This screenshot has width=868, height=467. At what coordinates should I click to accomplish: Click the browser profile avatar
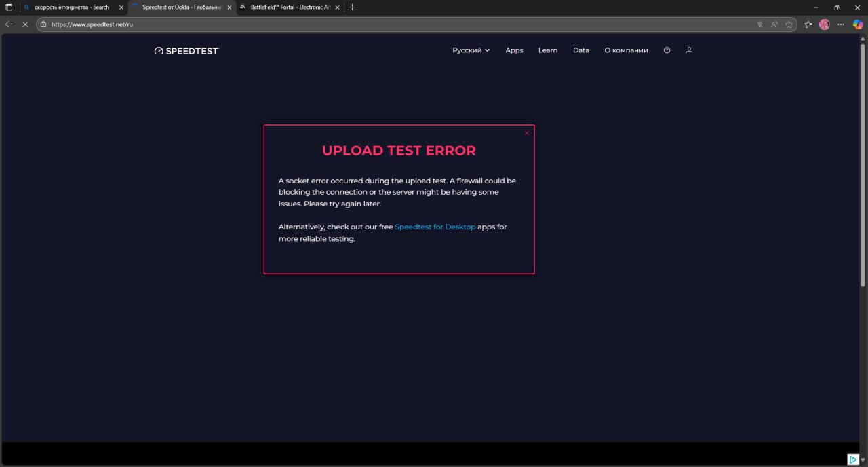coord(825,24)
